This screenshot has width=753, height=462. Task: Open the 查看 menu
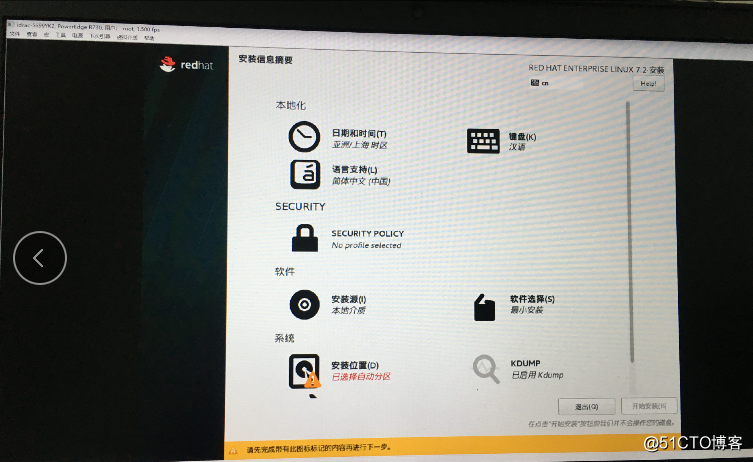(32, 34)
